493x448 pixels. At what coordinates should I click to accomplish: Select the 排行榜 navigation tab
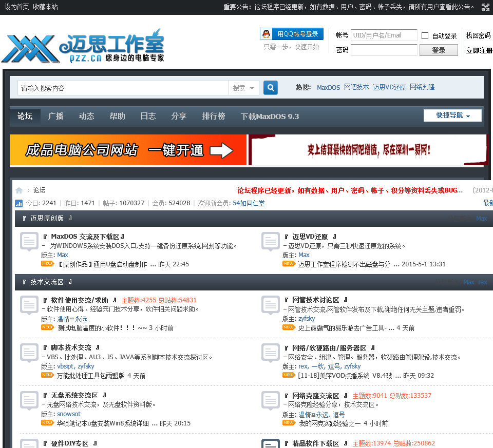click(214, 116)
